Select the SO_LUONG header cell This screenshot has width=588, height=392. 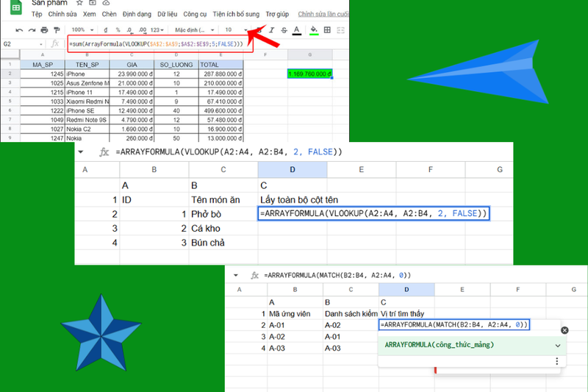point(176,65)
